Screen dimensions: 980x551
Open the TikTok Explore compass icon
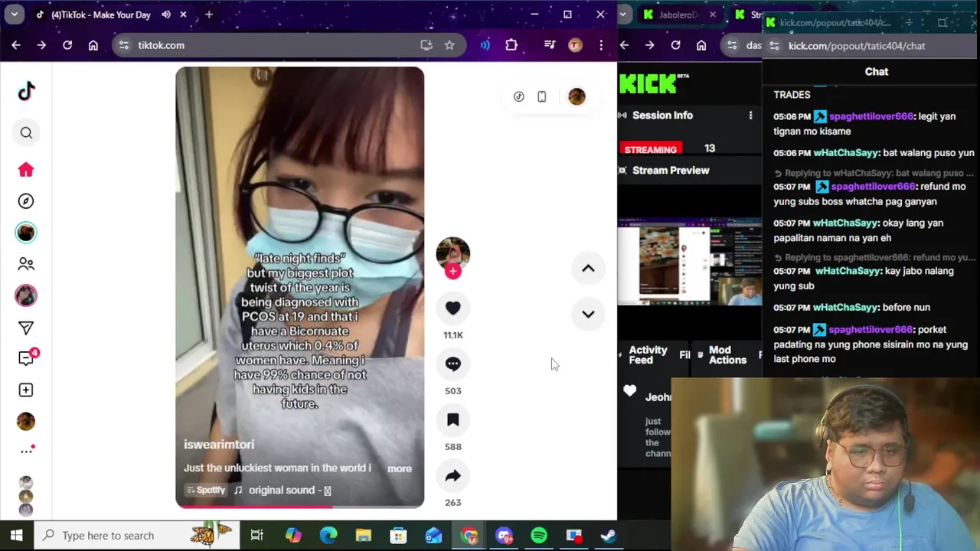tap(26, 201)
